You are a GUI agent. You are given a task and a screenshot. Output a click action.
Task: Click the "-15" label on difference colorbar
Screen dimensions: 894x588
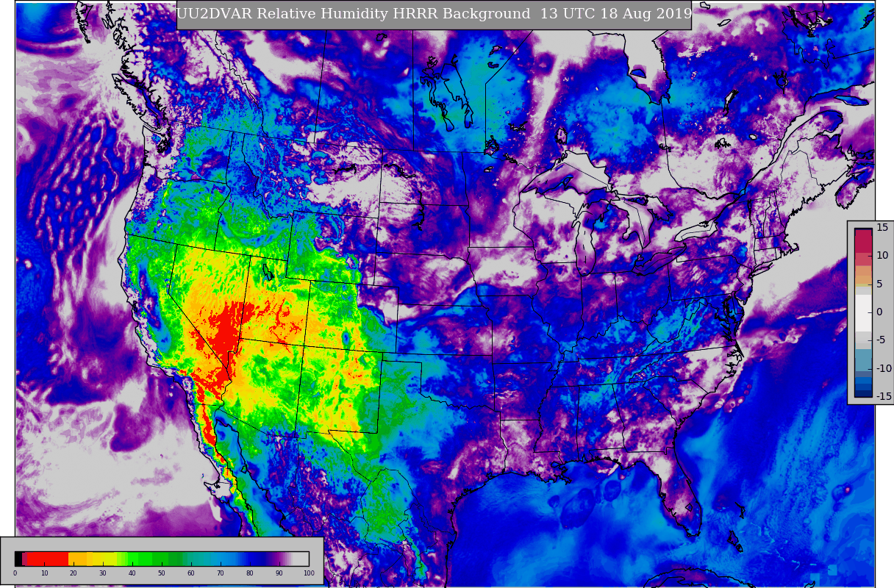click(x=882, y=396)
